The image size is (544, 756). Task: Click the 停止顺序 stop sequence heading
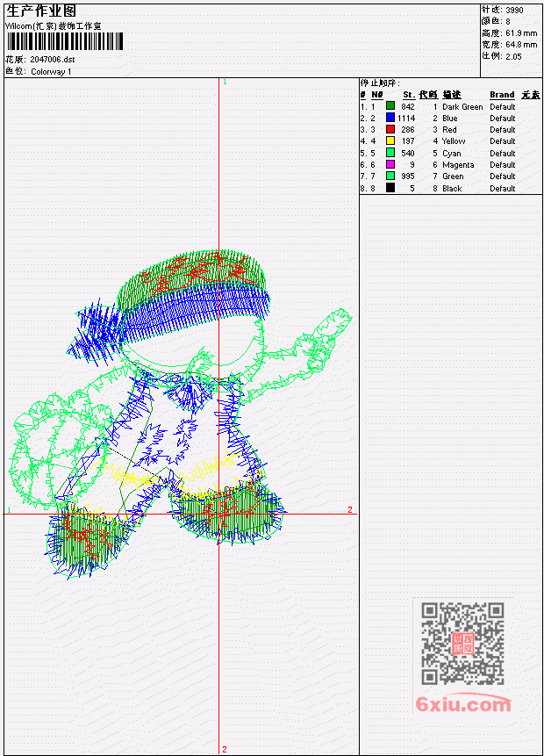pos(380,83)
